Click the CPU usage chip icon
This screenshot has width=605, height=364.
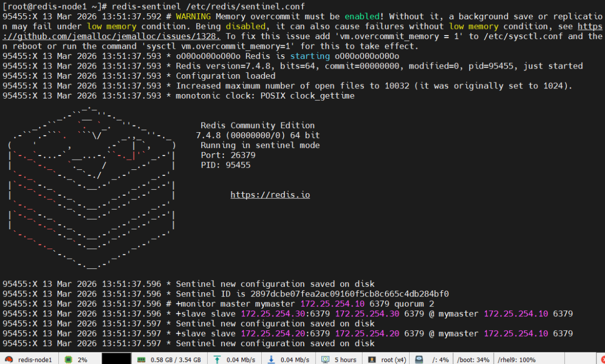[68, 360]
